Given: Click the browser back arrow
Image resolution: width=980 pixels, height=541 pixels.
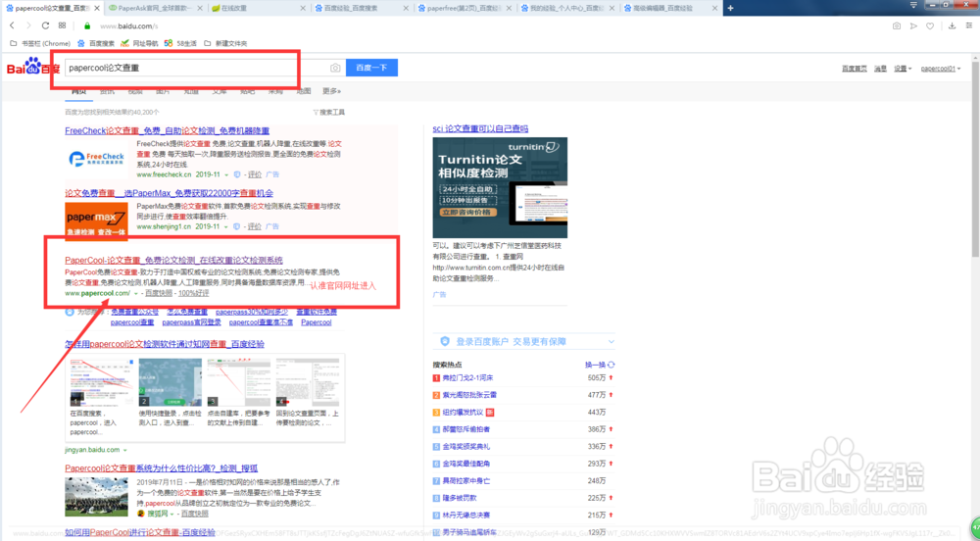Looking at the screenshot, I should click(12, 25).
